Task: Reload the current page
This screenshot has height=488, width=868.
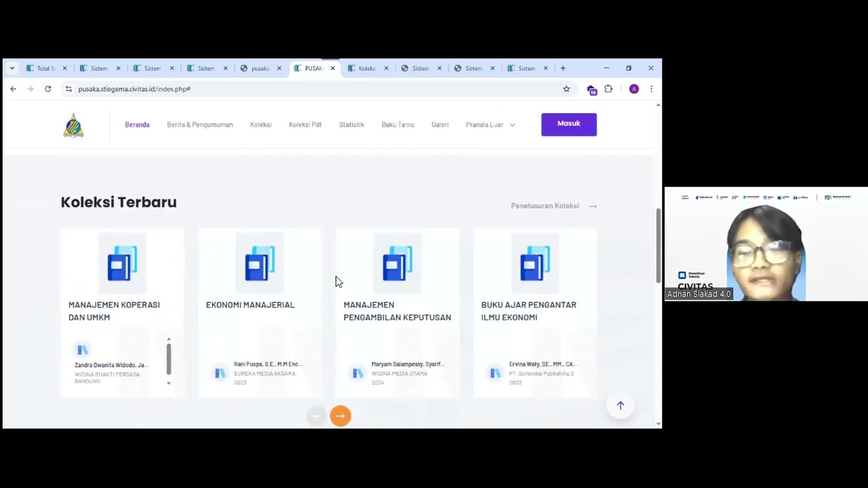Action: [x=47, y=89]
